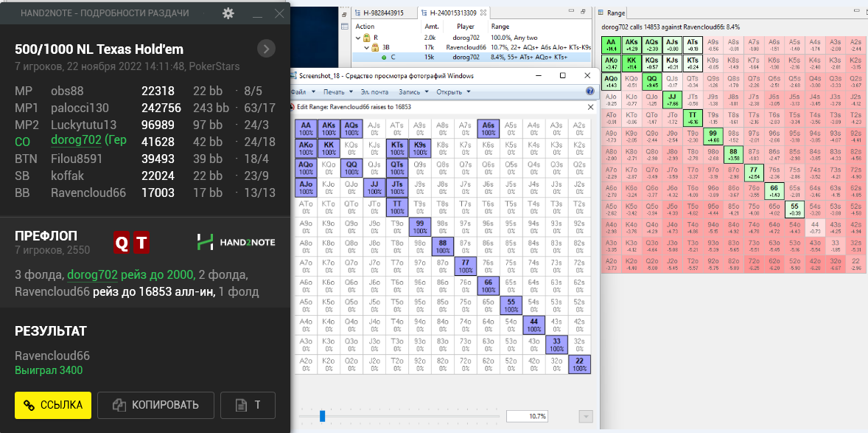
Task: Open photo viewer help icon
Action: coord(590,91)
